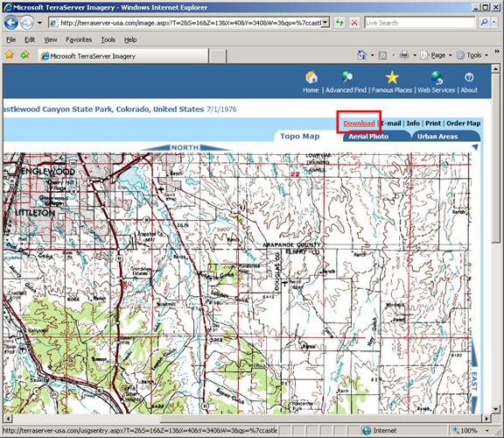This screenshot has width=504, height=438.
Task: Open the Favorites Center star icon
Action: (x=10, y=55)
